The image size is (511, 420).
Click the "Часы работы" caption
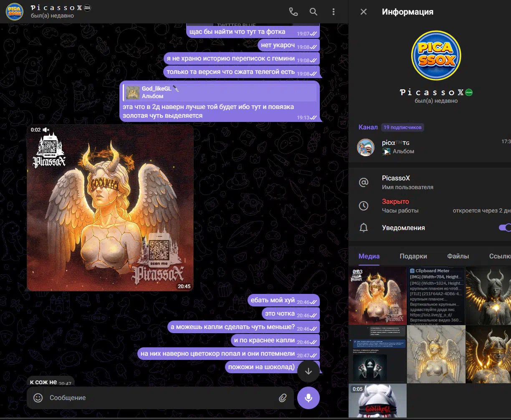(400, 210)
